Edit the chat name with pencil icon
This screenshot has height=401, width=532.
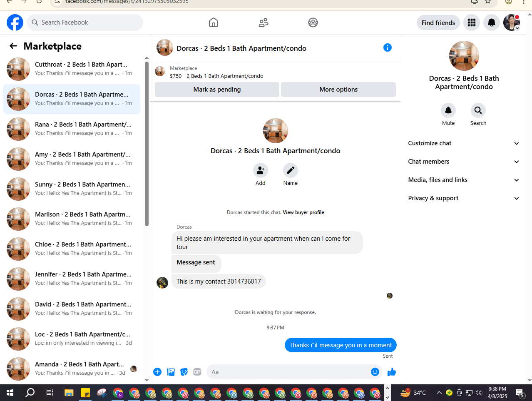click(x=291, y=170)
